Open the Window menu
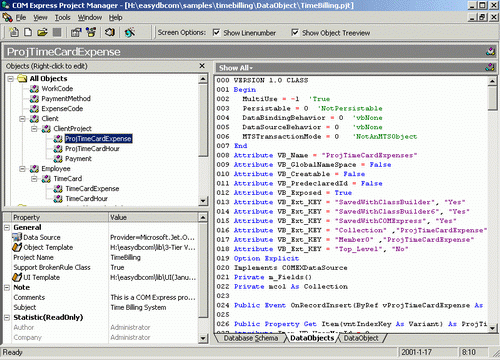 click(90, 17)
